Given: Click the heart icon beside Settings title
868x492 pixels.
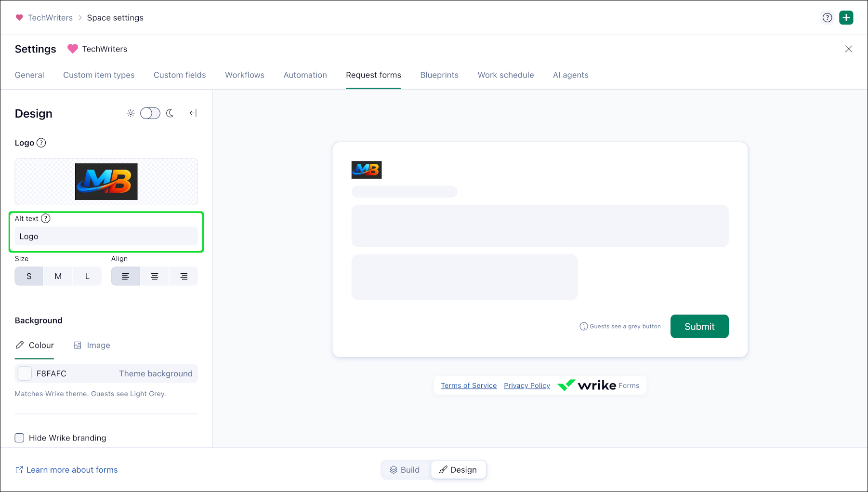Looking at the screenshot, I should point(73,49).
